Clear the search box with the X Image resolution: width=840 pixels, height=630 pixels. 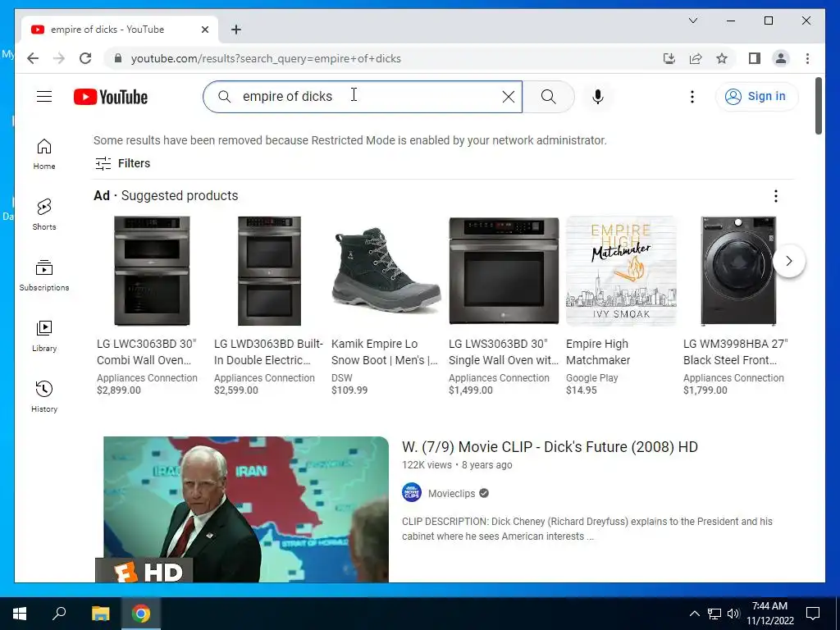508,97
